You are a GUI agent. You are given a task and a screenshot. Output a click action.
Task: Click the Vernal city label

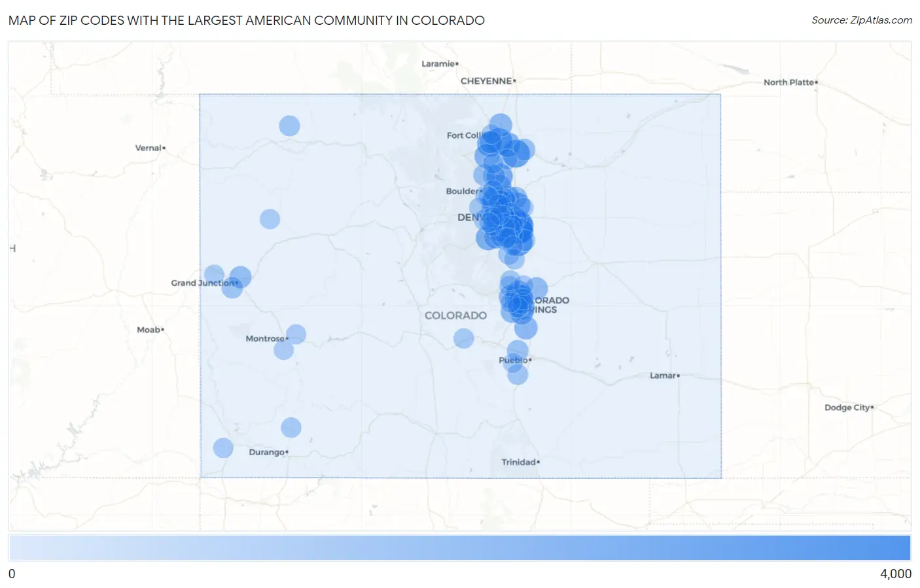[x=150, y=148]
